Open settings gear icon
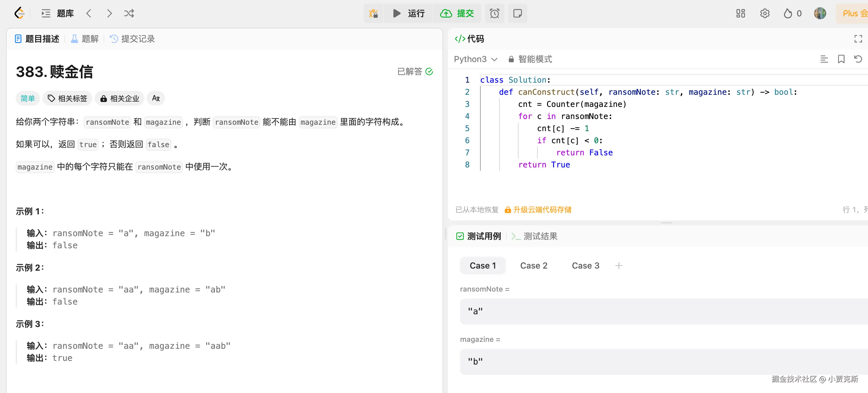The image size is (868, 393). coord(765,13)
